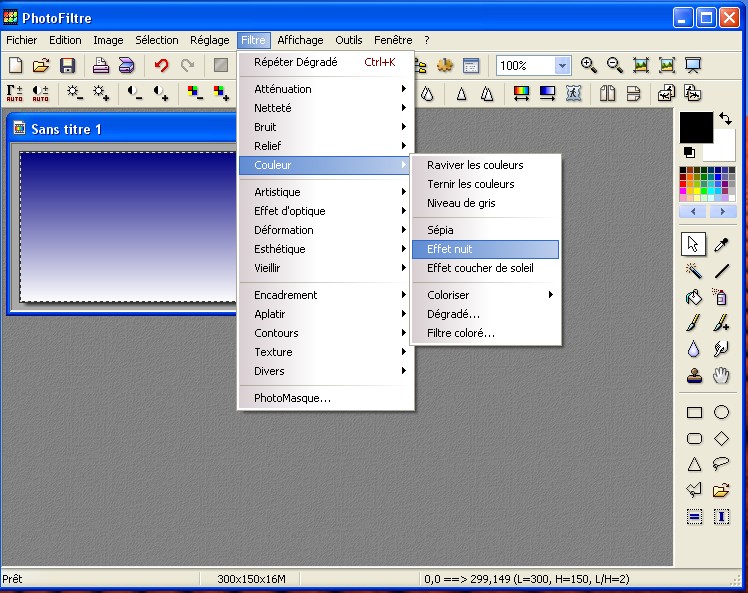This screenshot has width=748, height=593.
Task: Open the Fichier menu
Action: pos(21,40)
